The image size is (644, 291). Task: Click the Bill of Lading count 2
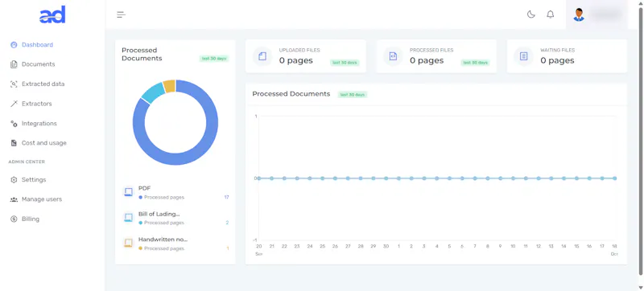[227, 223]
